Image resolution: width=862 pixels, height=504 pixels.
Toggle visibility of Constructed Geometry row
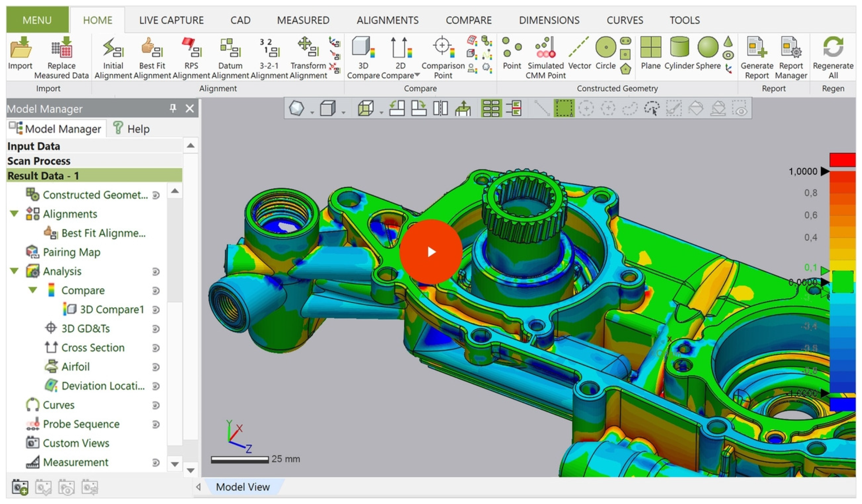click(156, 195)
